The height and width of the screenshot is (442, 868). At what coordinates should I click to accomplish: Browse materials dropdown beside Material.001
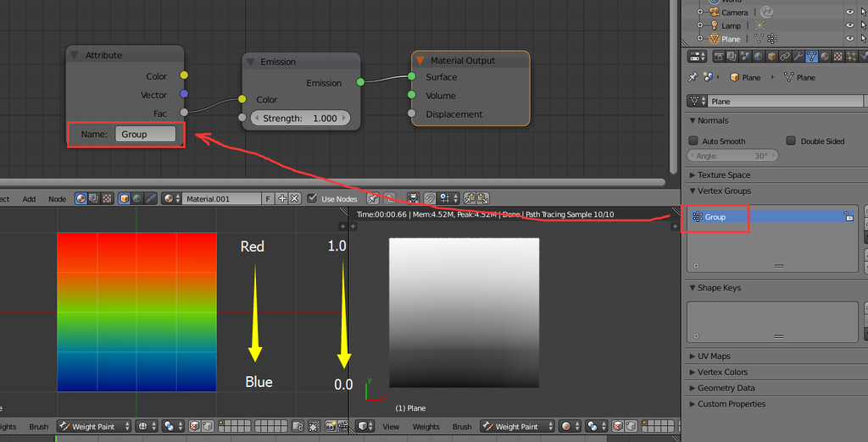[171, 199]
